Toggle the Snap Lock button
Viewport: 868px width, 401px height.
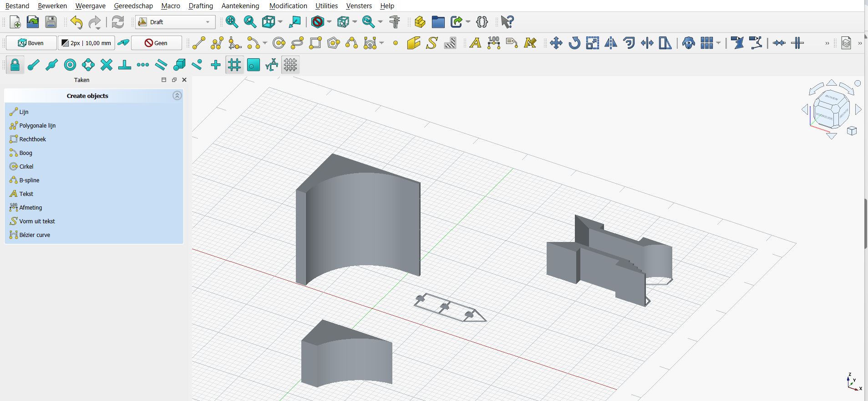[15, 65]
